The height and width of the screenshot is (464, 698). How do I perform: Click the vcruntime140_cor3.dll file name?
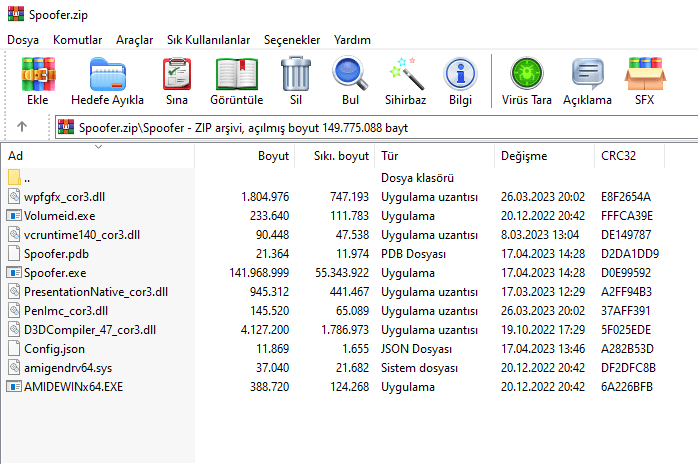tap(82, 235)
